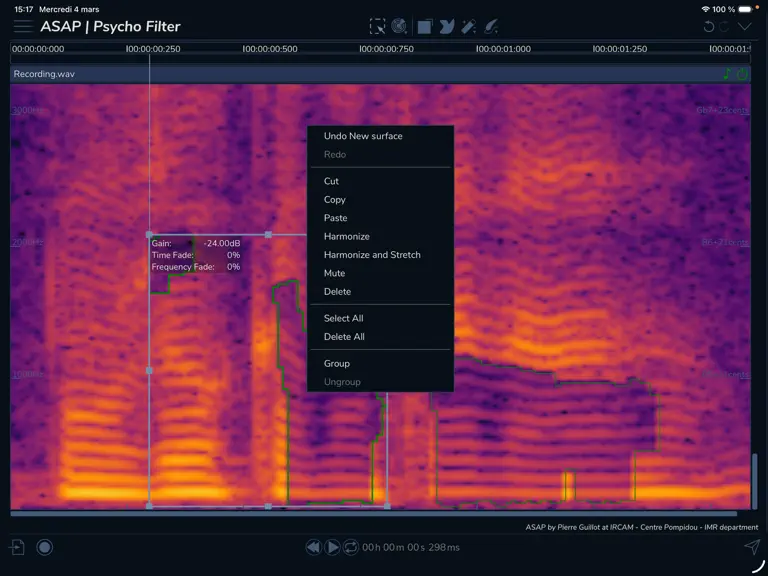Pick the freeform shape surface tool
The image size is (768, 576).
(x=447, y=26)
